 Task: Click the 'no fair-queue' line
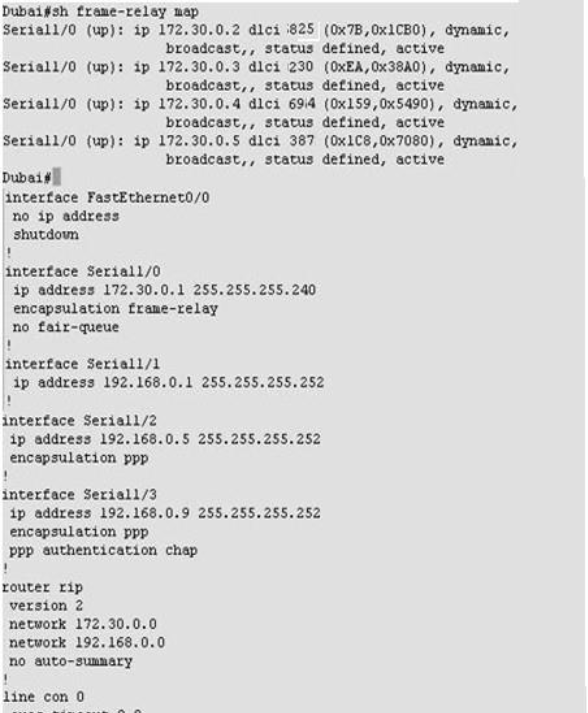tap(66, 327)
